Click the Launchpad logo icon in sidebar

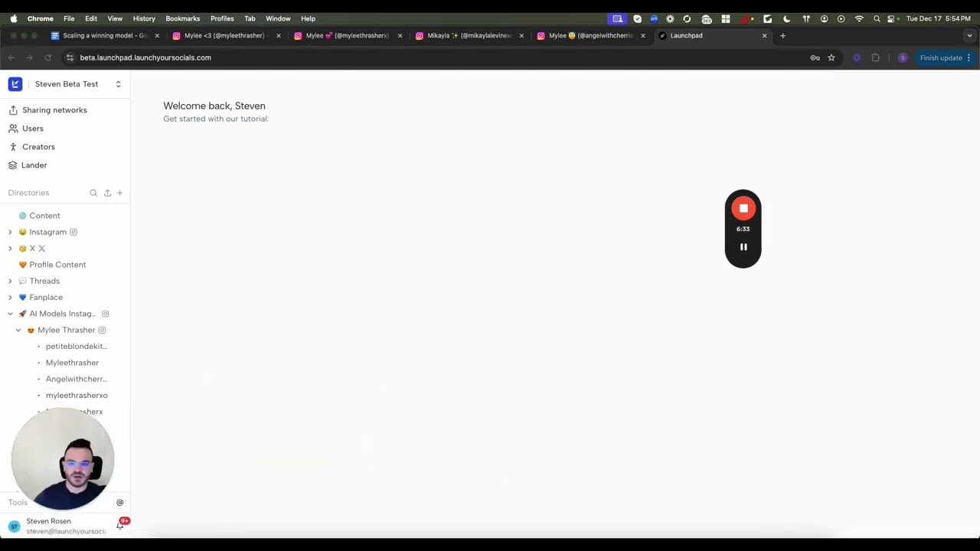[x=15, y=84]
